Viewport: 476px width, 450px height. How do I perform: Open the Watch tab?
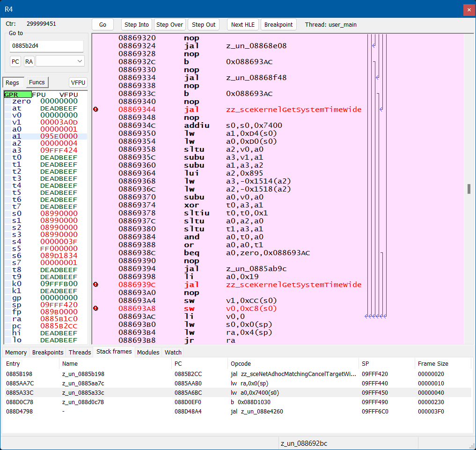(173, 352)
